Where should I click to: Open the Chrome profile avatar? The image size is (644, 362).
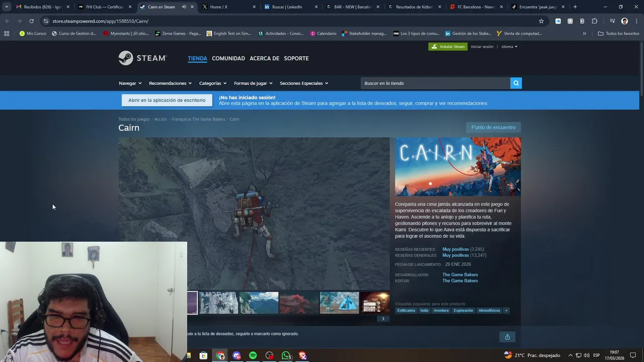click(x=624, y=21)
